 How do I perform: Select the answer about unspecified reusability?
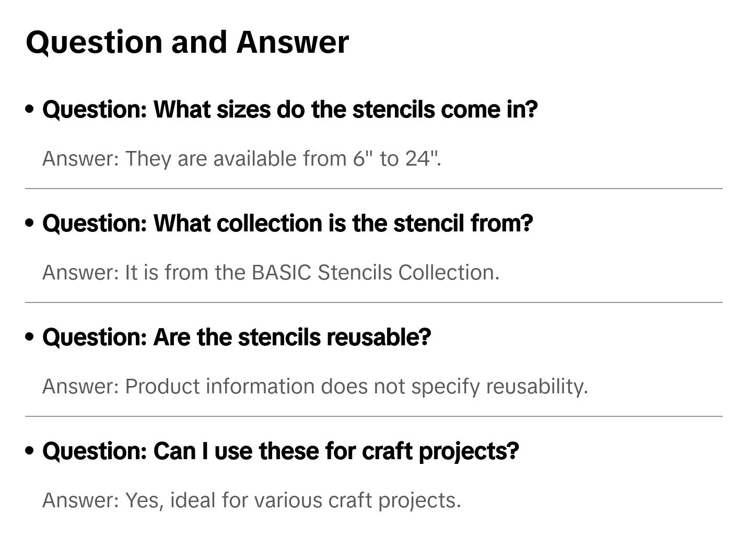coord(315,386)
